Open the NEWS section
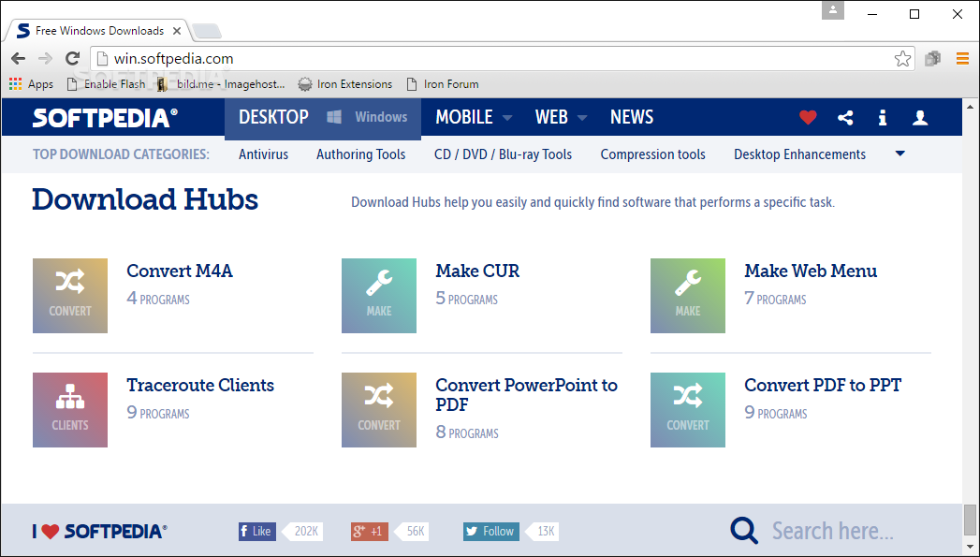Screen dimensions: 980x557 [x=632, y=117]
